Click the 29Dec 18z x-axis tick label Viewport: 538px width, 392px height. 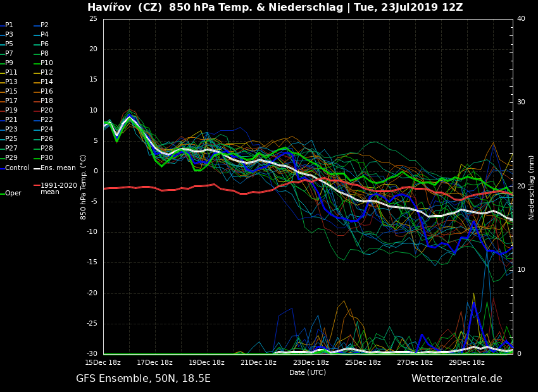(x=466, y=363)
